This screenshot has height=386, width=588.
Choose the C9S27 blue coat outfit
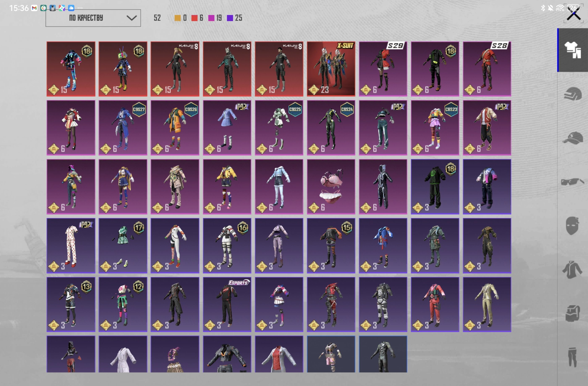click(x=123, y=128)
